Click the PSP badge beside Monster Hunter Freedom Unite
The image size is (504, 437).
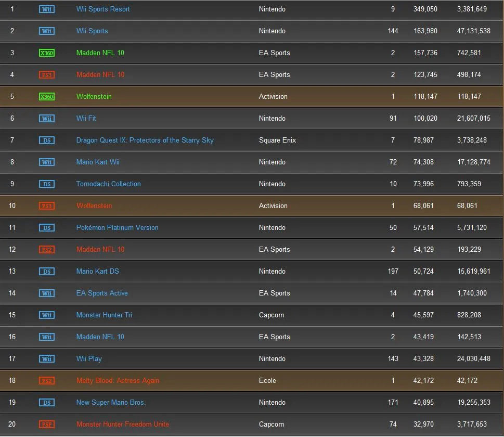pos(47,425)
